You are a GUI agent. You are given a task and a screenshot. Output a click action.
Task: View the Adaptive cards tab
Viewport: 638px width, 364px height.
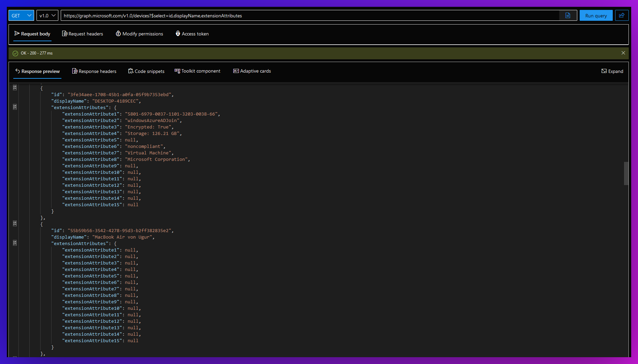(x=252, y=71)
